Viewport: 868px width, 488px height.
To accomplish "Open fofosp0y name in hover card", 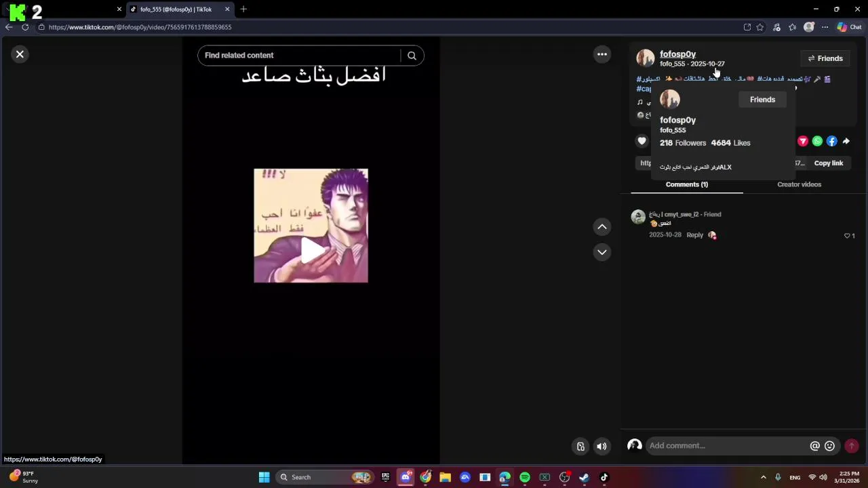I will point(677,120).
